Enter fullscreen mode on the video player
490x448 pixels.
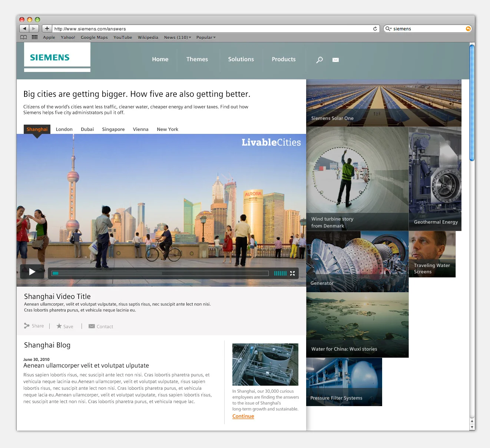[x=292, y=273]
